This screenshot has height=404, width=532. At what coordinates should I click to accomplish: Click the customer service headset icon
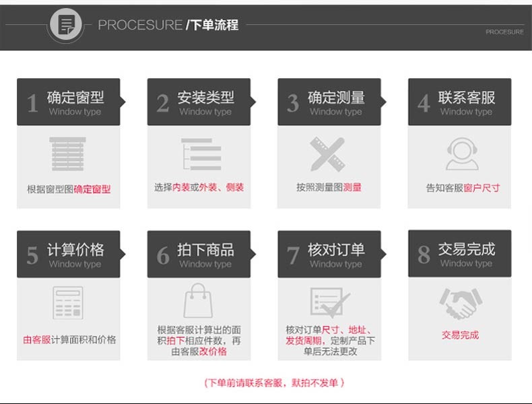click(x=462, y=154)
